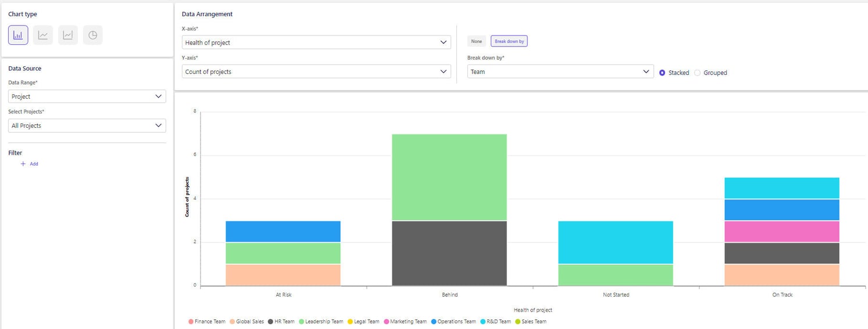The width and height of the screenshot is (868, 329).
Task: Click the Data Arrangement heading
Action: pyautogui.click(x=207, y=14)
